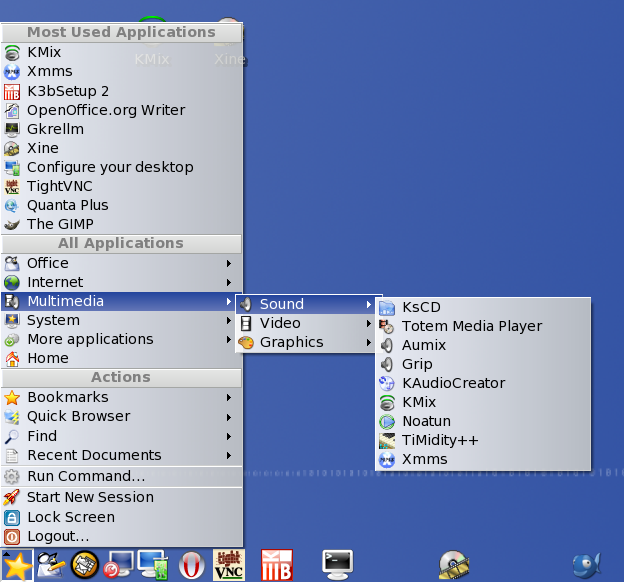Click the blue fish applet
This screenshot has height=582, width=624.
click(587, 565)
